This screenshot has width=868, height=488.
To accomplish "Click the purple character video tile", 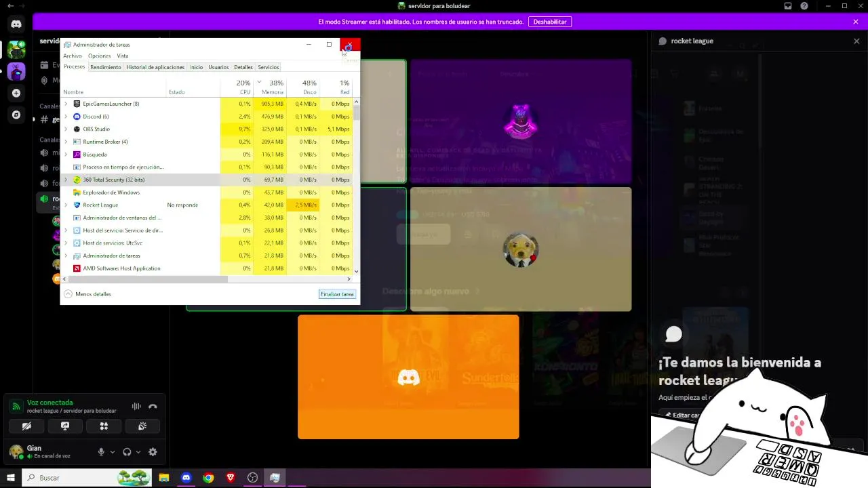I will click(521, 121).
